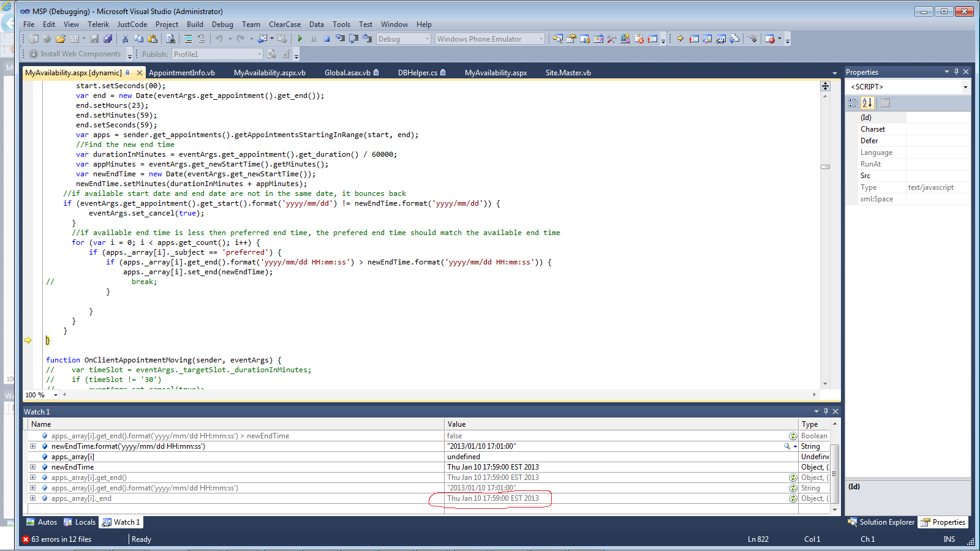Image resolution: width=980 pixels, height=551 pixels.
Task: Continue debugging with the green play icon
Action: click(300, 39)
